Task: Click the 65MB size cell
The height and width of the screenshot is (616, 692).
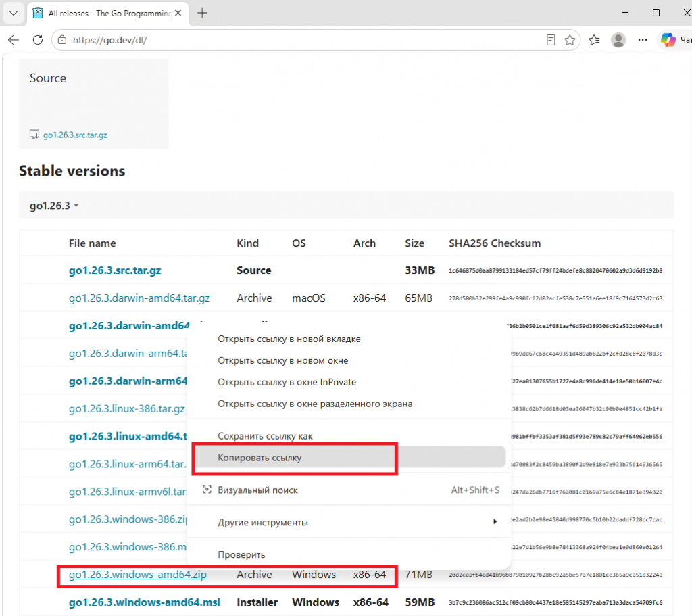Action: pyautogui.click(x=418, y=298)
